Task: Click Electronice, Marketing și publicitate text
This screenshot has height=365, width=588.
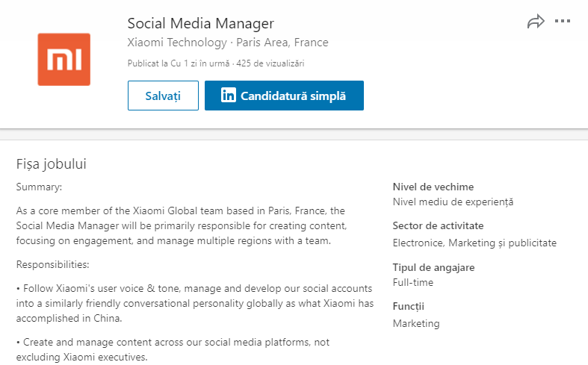Action: tap(474, 243)
